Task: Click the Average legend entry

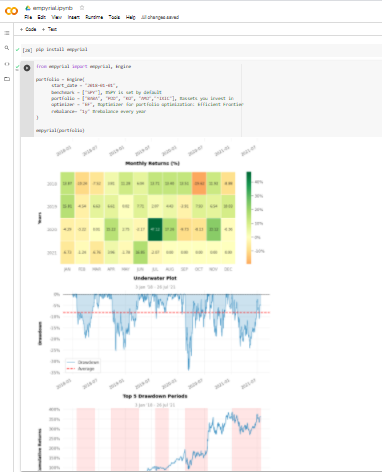Action: pos(81,369)
